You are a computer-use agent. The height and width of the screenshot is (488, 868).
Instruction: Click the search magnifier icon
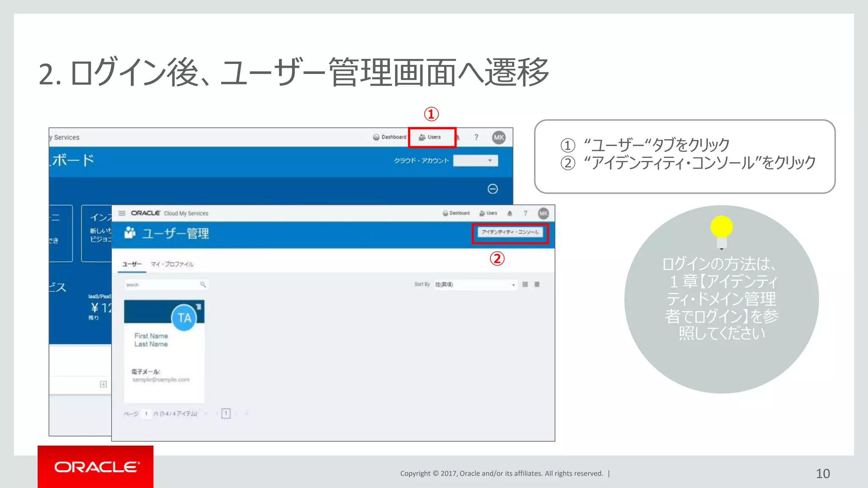pyautogui.click(x=203, y=285)
